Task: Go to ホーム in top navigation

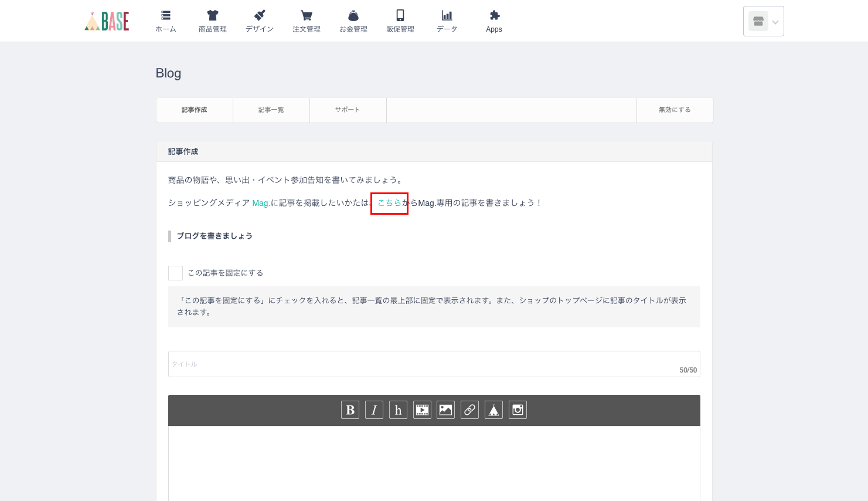Action: [166, 21]
